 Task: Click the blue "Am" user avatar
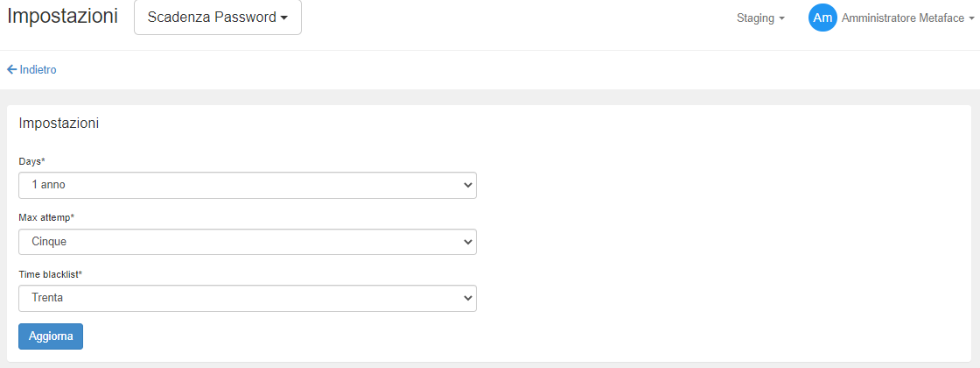[822, 18]
